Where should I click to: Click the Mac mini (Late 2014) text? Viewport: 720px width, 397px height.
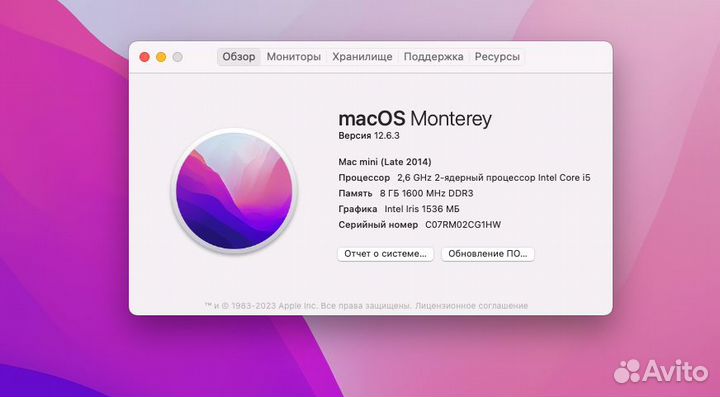(x=385, y=162)
